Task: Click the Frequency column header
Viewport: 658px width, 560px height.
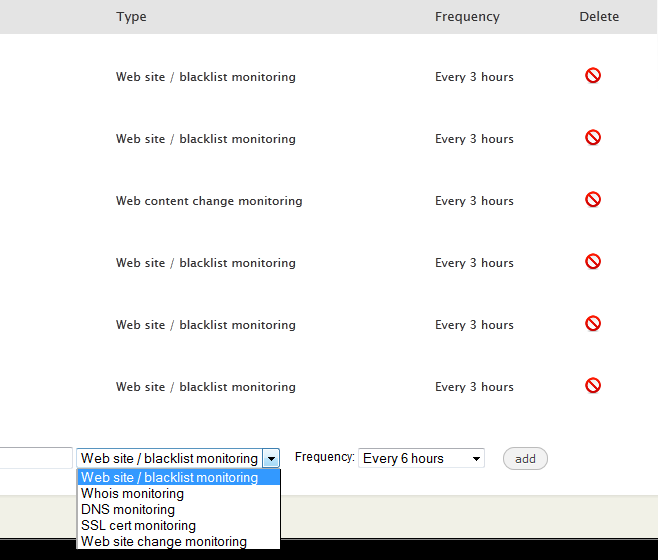Action: (467, 17)
